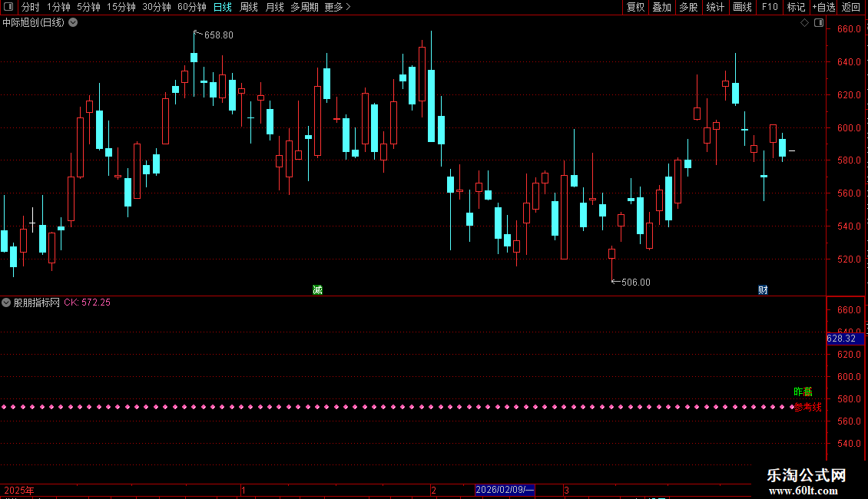Screen dimensions: 868x499
Task: Click the 财 marker on the chart
Action: coord(763,290)
